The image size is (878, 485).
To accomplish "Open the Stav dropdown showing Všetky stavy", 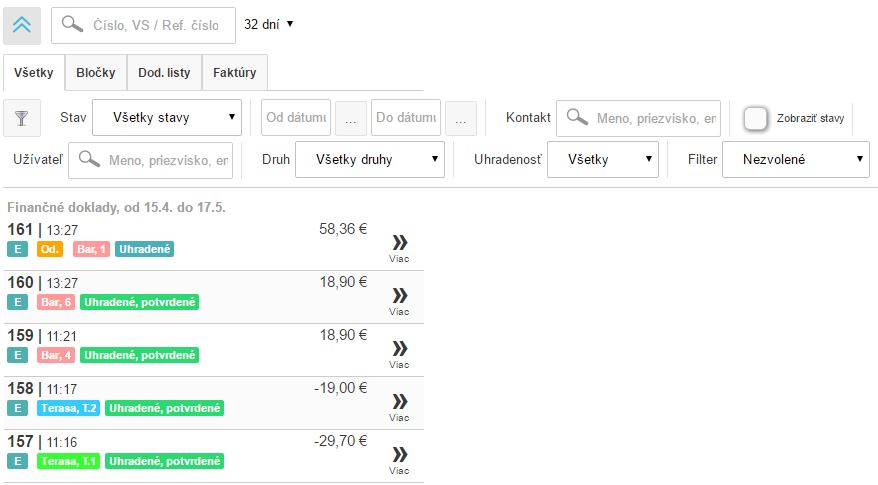I will 167,118.
